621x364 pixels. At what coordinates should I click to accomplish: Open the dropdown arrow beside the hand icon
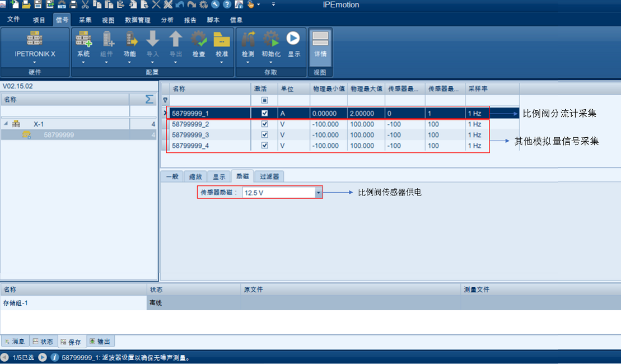(259, 4)
